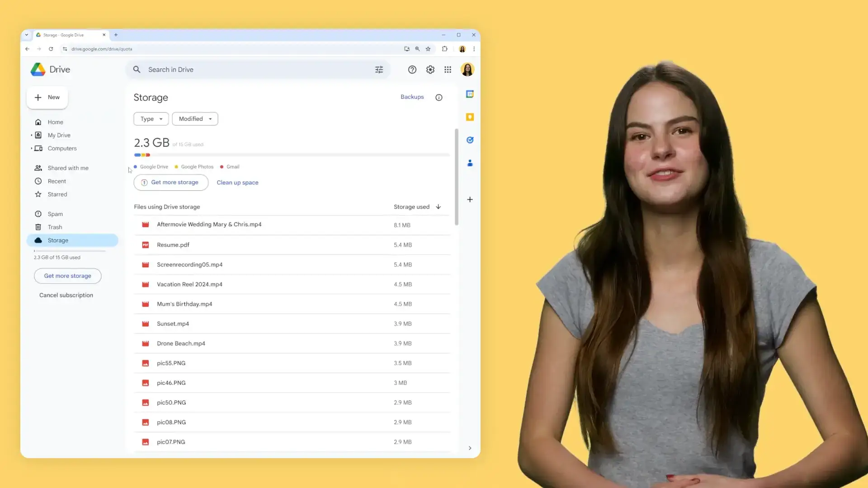Bookmark this page with the star icon

[x=428, y=49]
